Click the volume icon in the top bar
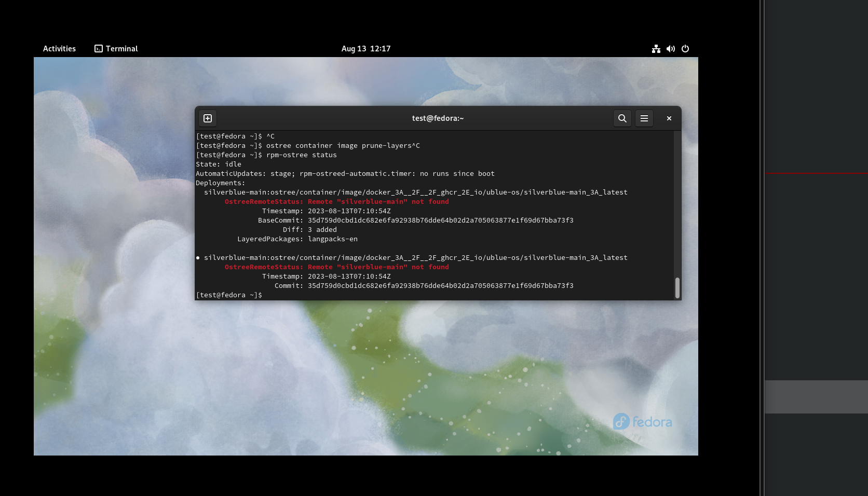This screenshot has width=868, height=496. coord(670,48)
